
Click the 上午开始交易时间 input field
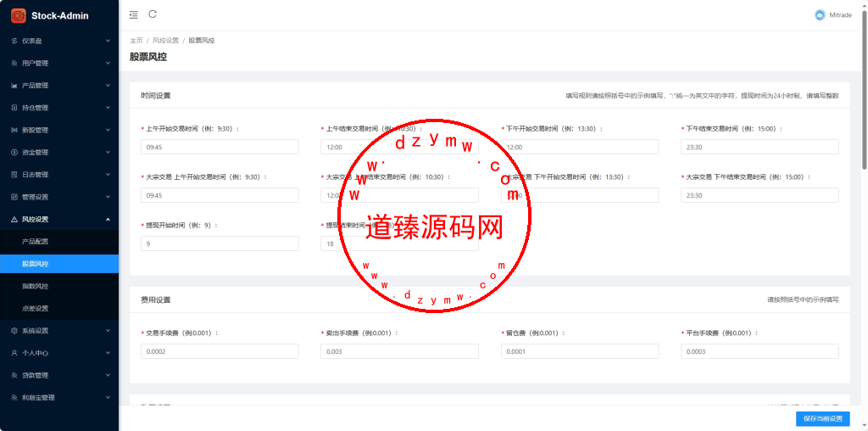point(220,147)
